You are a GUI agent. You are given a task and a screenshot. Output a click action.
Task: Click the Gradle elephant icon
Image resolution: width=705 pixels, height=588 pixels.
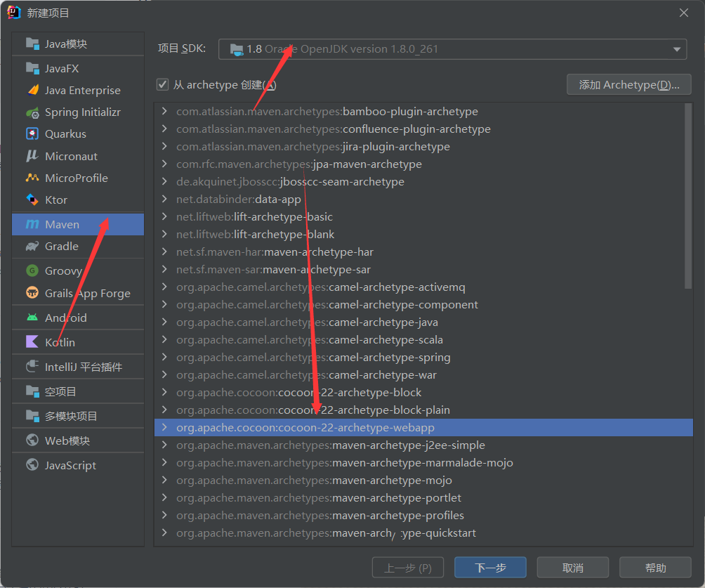32,246
